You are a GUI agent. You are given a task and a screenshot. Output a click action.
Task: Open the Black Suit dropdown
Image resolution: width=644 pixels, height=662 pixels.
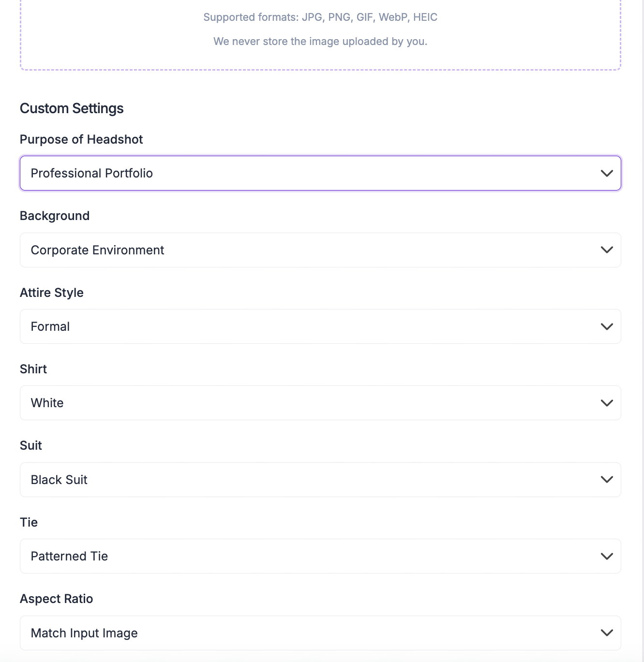pyautogui.click(x=320, y=480)
